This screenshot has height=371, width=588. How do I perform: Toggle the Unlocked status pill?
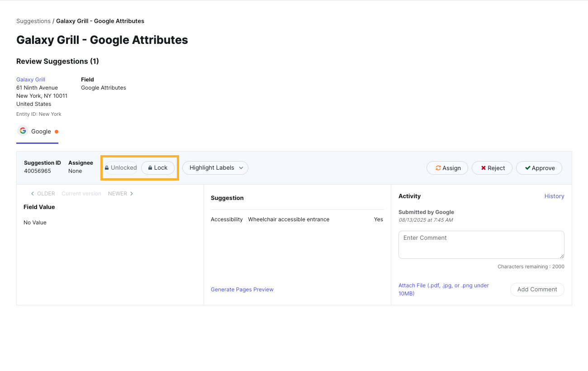click(121, 168)
